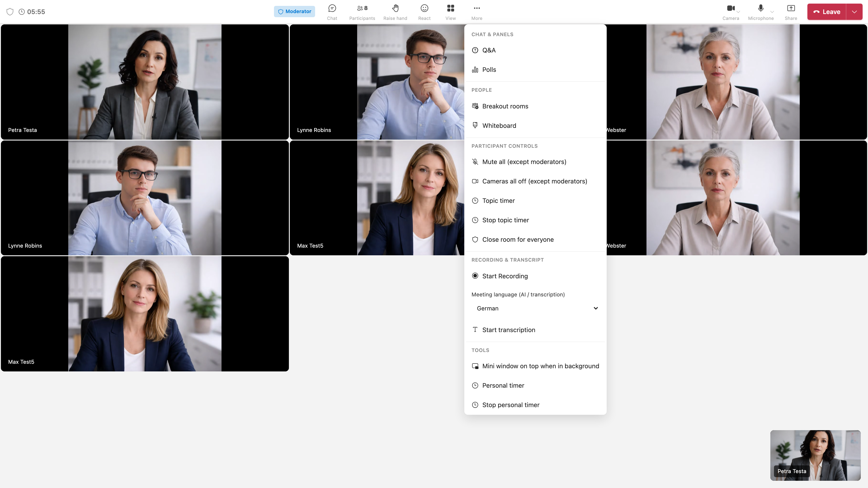Image resolution: width=868 pixels, height=488 pixels.
Task: Open the React emoji icon
Action: pos(424,8)
